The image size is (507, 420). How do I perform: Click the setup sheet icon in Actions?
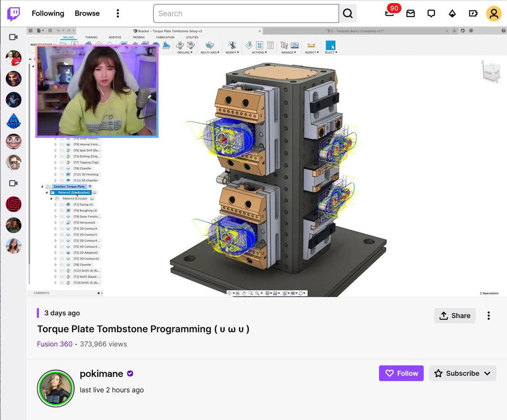pyautogui.click(x=270, y=46)
